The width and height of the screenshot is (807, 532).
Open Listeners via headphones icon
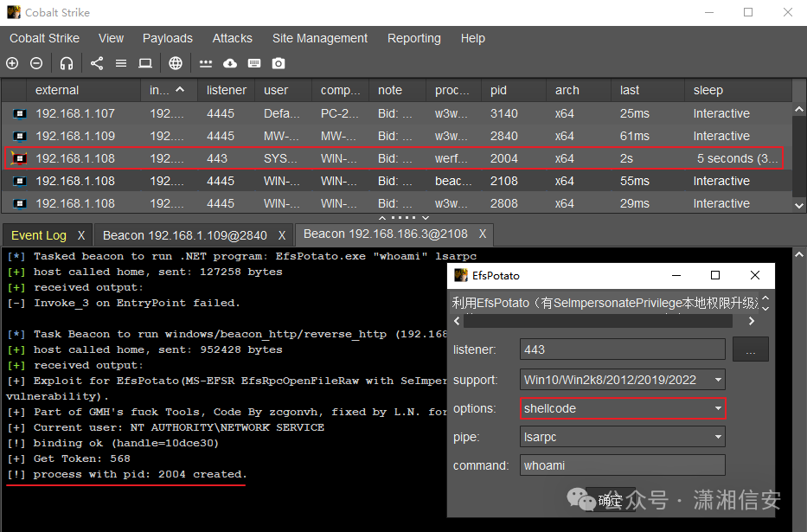coord(67,63)
